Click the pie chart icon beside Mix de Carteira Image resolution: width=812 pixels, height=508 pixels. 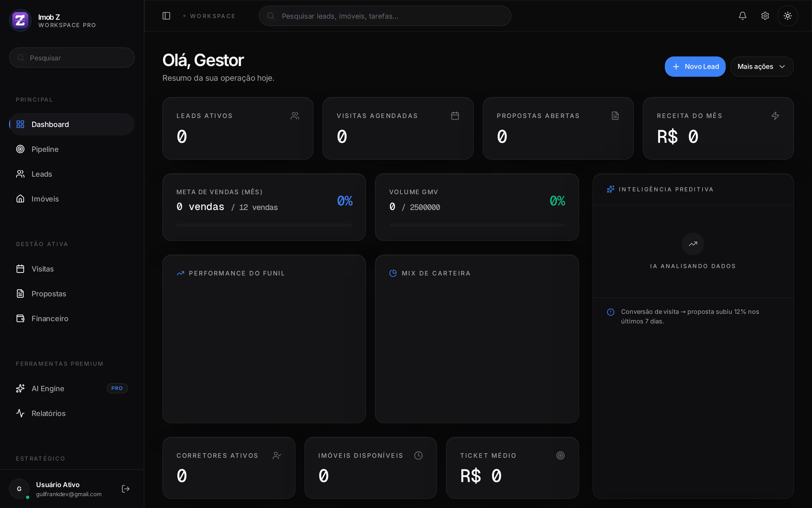coord(393,273)
